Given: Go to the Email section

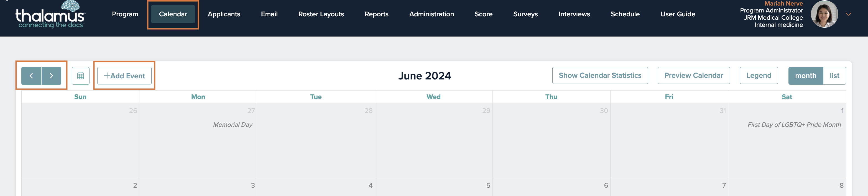Looking at the screenshot, I should point(269,14).
